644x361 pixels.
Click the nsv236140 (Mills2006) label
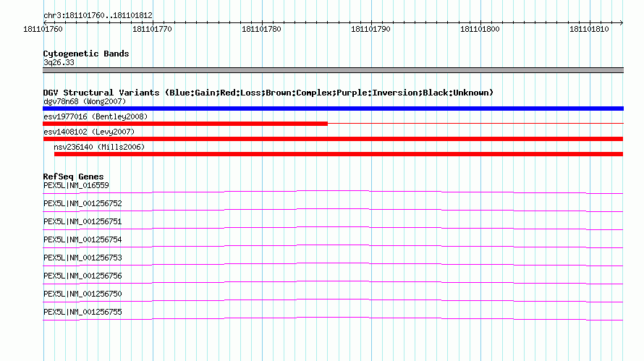click(x=99, y=147)
